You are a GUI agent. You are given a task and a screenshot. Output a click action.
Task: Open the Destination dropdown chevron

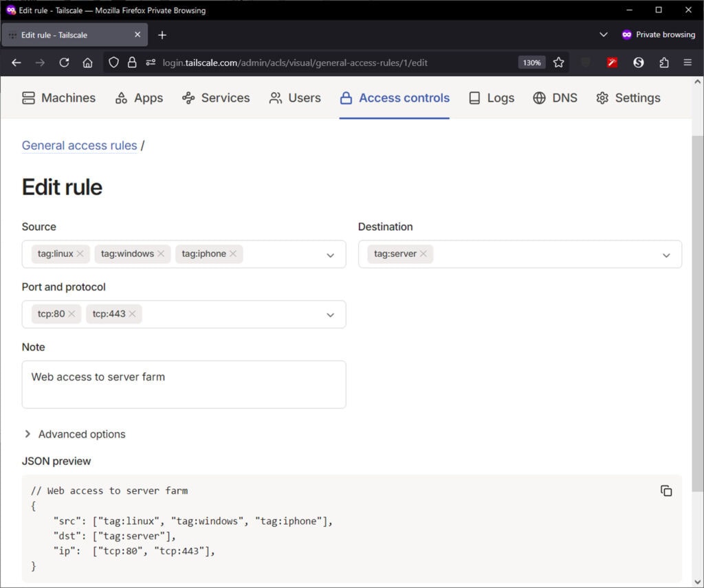(x=665, y=255)
